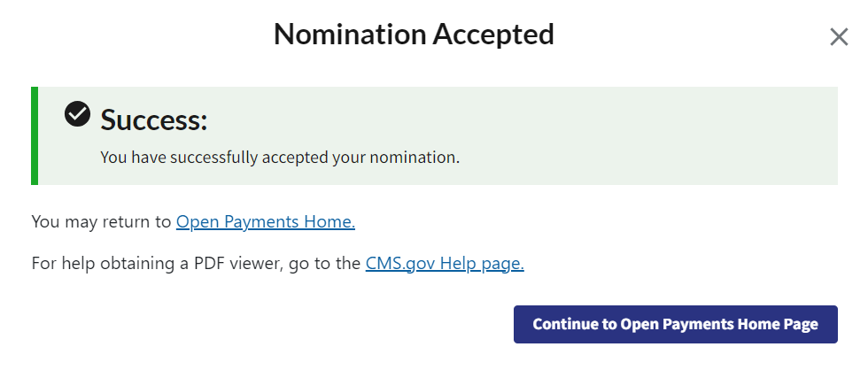Click the success checkmark icon

78,114
